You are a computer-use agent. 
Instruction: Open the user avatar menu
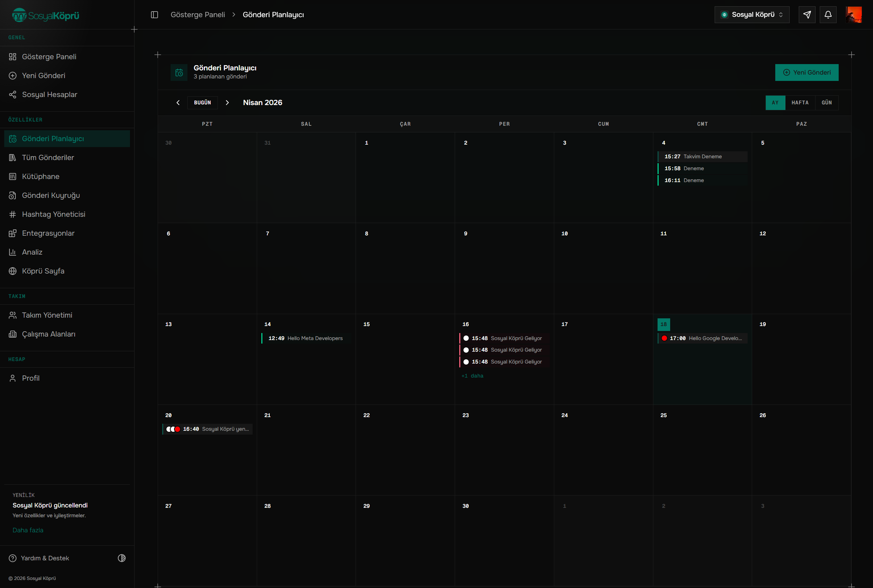[x=853, y=15]
